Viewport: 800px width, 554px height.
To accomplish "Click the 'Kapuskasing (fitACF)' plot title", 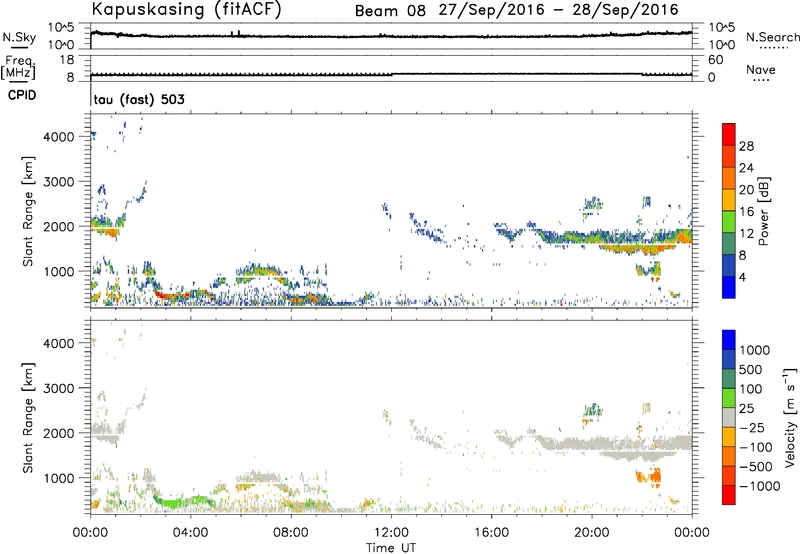I will pyautogui.click(x=186, y=9).
